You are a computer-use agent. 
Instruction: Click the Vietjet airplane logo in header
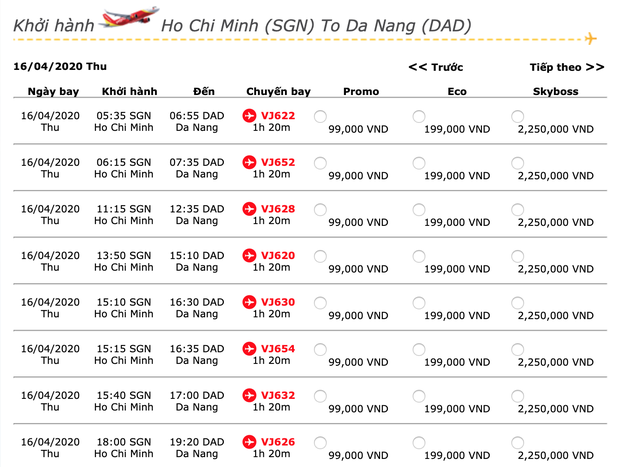[129, 21]
